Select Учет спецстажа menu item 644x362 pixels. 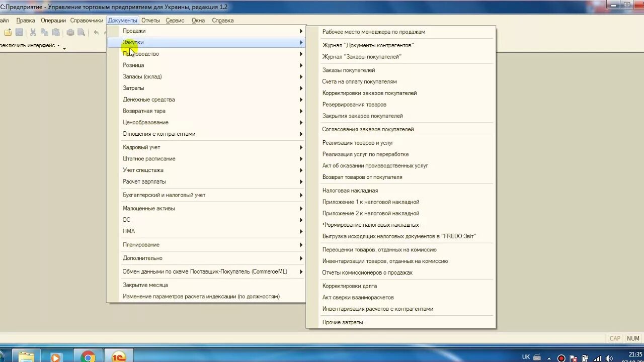pyautogui.click(x=206, y=170)
